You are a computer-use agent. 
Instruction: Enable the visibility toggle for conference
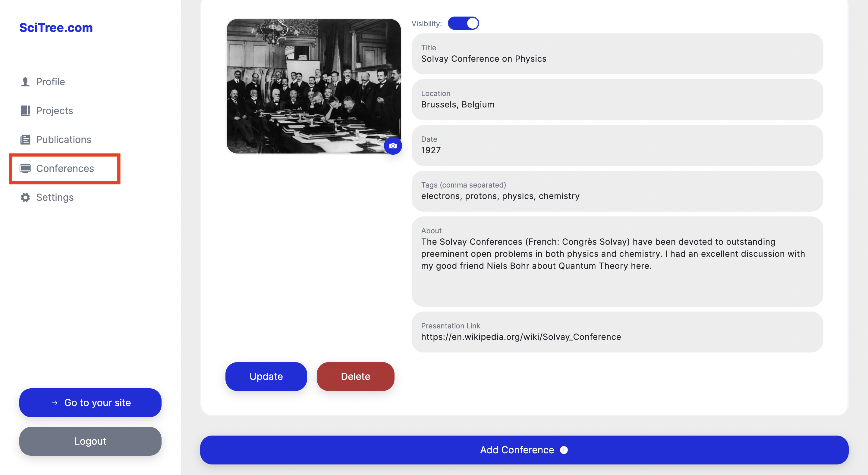click(463, 23)
